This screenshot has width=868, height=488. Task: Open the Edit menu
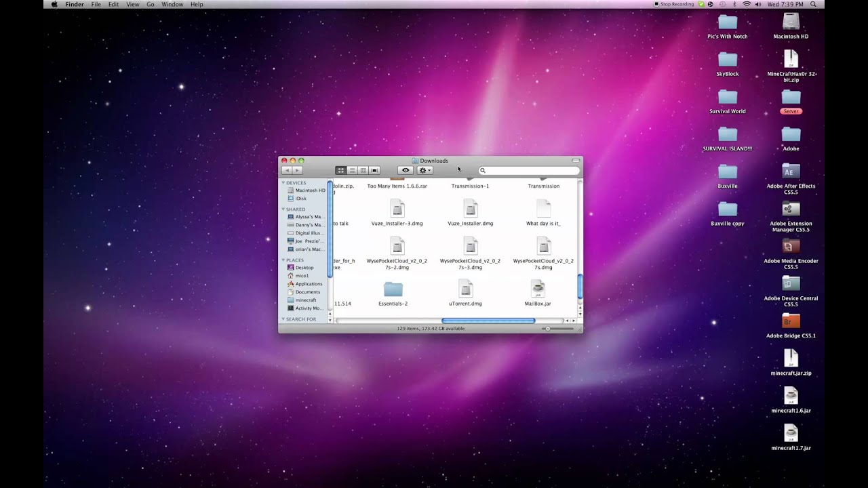click(113, 4)
